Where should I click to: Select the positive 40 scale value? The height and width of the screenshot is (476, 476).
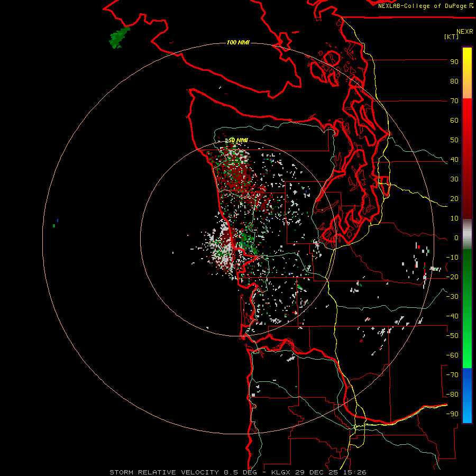[454, 160]
